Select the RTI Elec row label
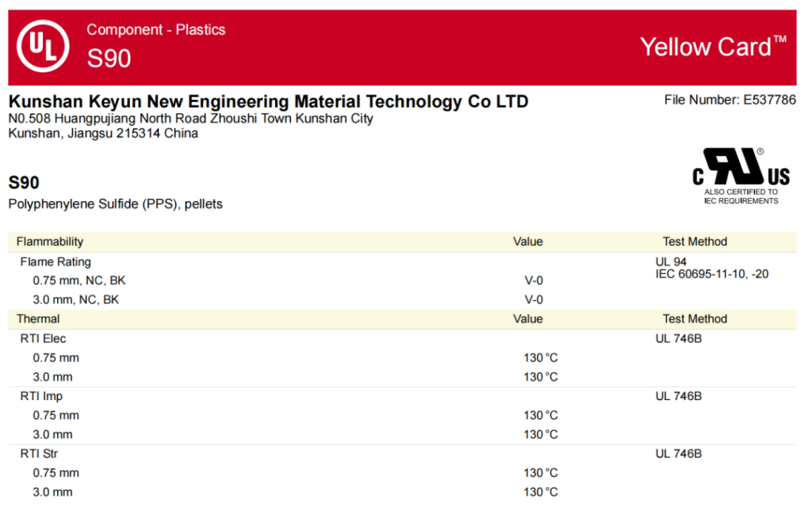The image size is (812, 530). (x=43, y=338)
